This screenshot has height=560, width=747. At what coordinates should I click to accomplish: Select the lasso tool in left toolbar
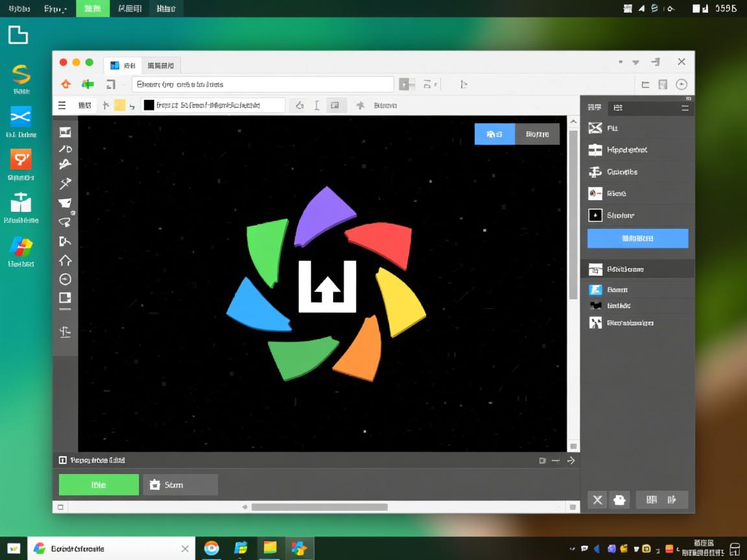click(x=65, y=222)
